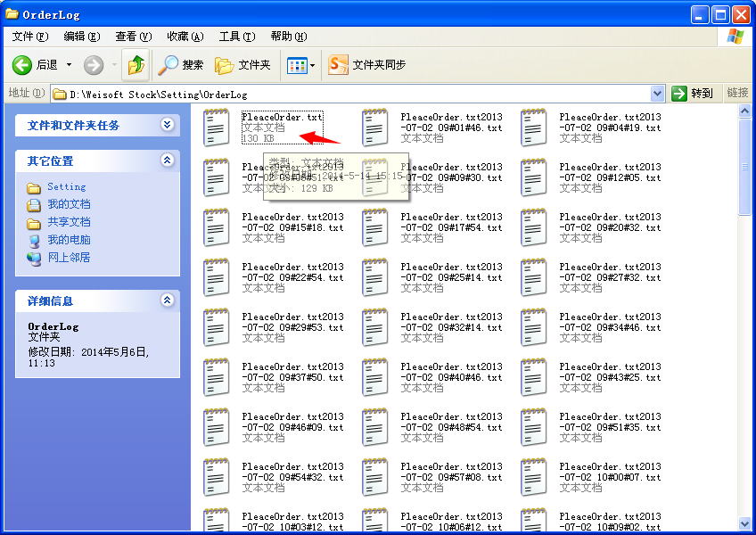
Task: Click the vertical scrollbar thumb
Action: 744,167
